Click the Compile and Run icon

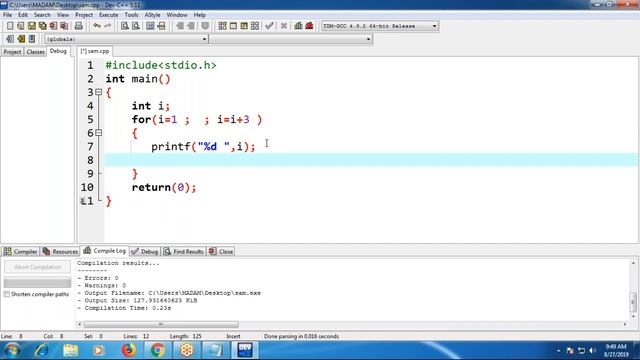(x=244, y=26)
